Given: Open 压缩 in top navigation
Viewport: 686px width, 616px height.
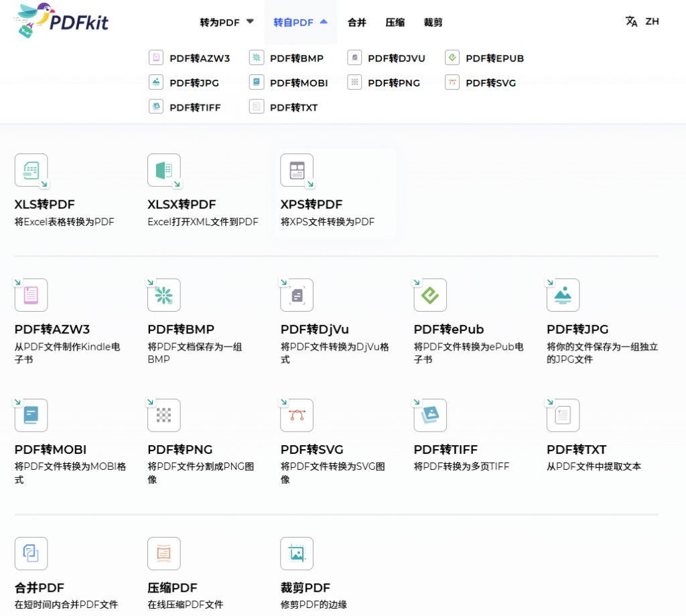Looking at the screenshot, I should pos(395,22).
